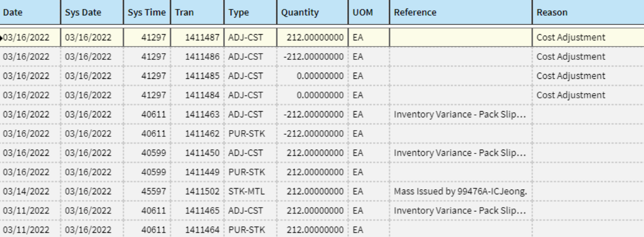The height and width of the screenshot is (237, 644).
Task: Sort by the Type column header
Action: (250, 12)
